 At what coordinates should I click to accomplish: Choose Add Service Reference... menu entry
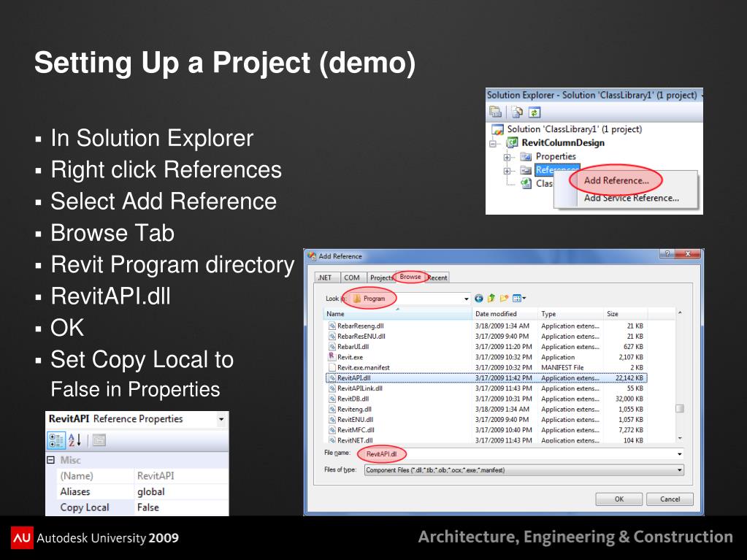pos(631,198)
